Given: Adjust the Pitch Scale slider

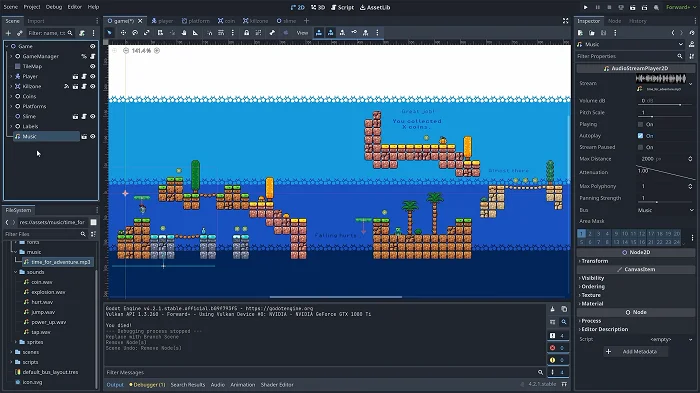Looking at the screenshot, I should [x=666, y=117].
